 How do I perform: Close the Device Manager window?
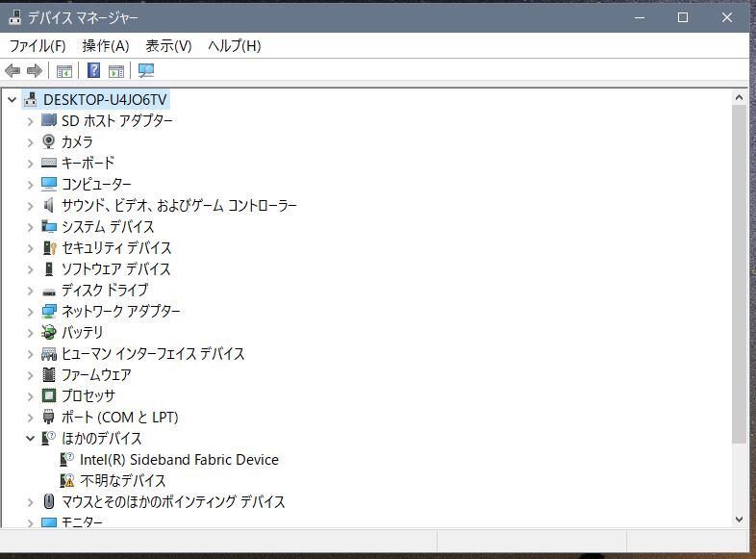(727, 18)
